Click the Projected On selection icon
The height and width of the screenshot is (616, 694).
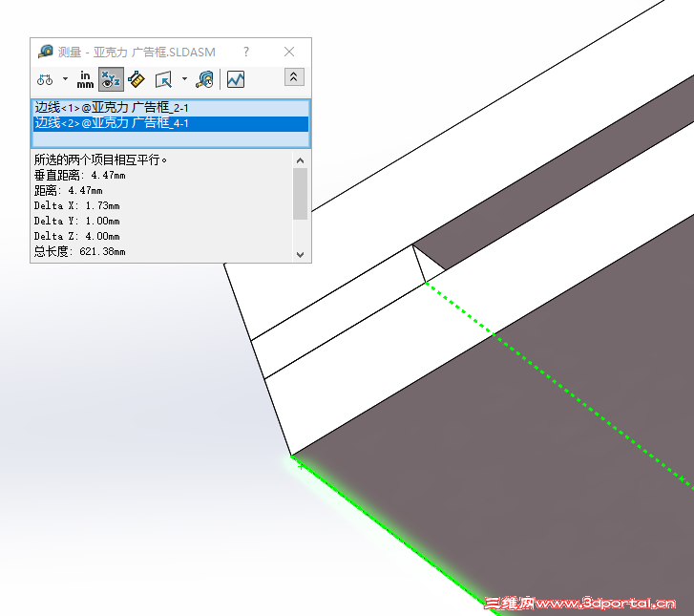click(164, 79)
